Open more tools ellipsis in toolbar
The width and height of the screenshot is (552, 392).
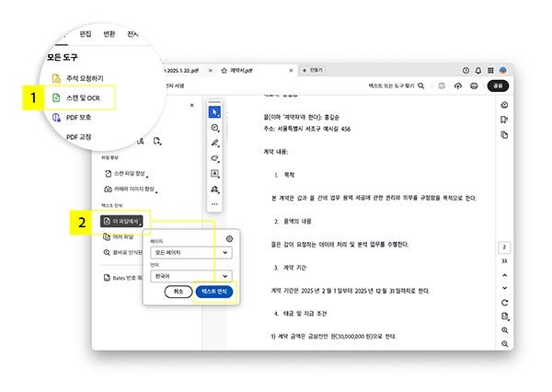tap(214, 204)
